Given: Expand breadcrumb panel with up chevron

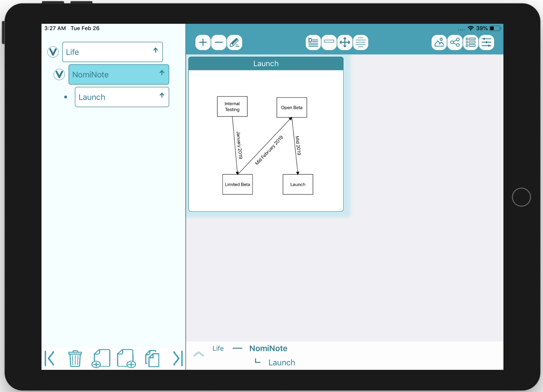Looking at the screenshot, I should tap(198, 354).
